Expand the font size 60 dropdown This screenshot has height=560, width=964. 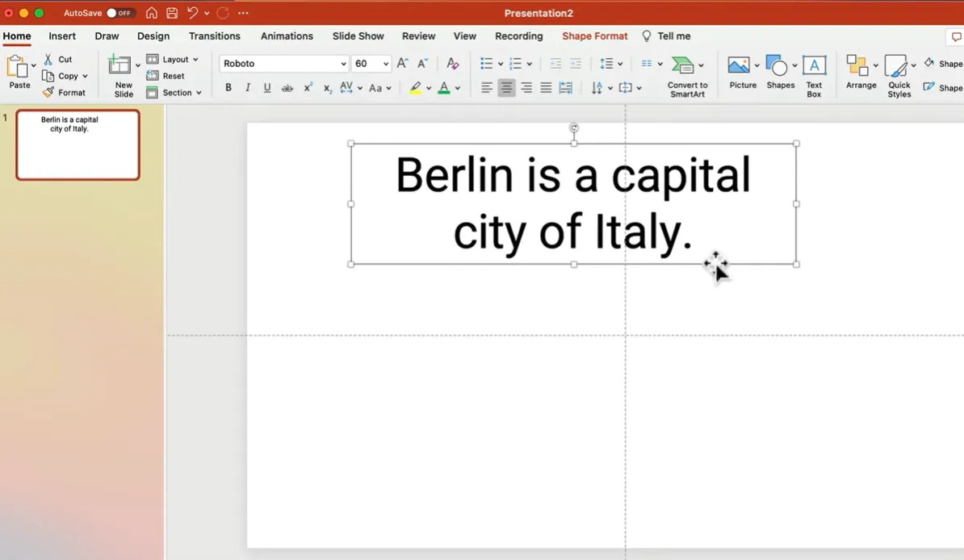click(386, 64)
